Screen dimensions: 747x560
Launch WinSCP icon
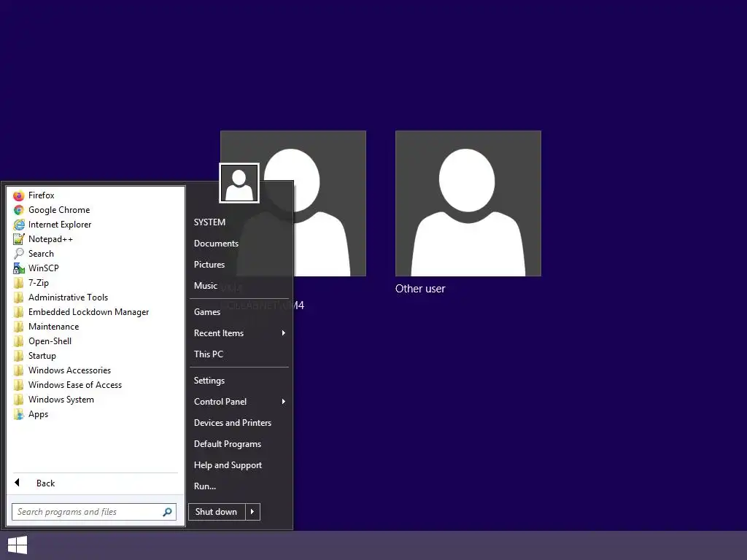tap(18, 268)
